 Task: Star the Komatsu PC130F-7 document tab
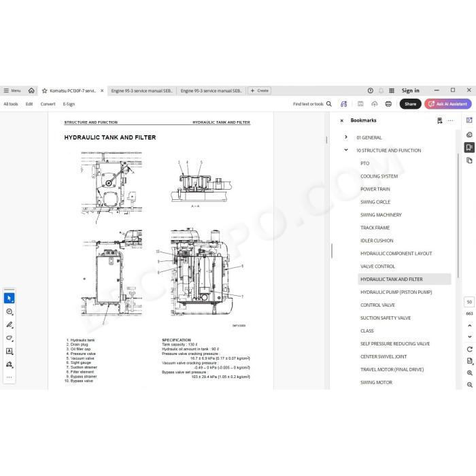click(x=45, y=90)
